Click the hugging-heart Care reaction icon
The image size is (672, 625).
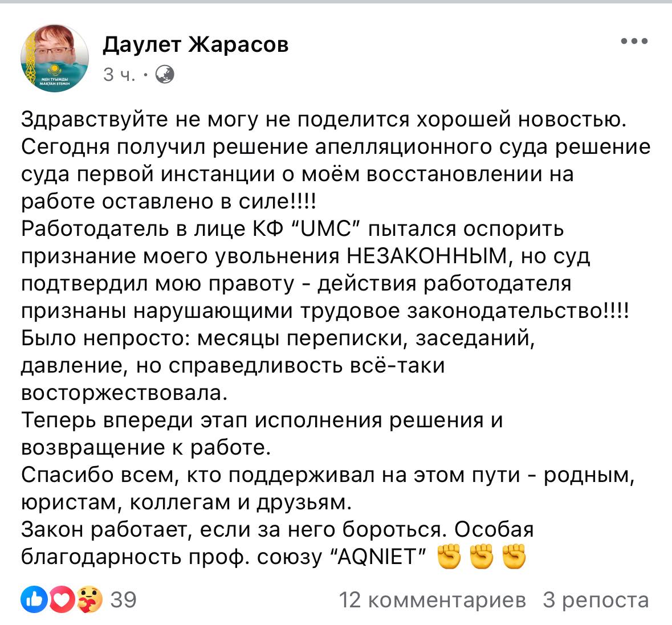(x=90, y=599)
